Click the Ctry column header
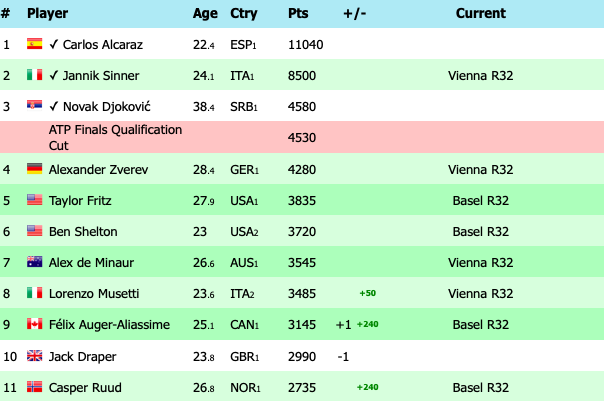This screenshot has height=401, width=604. coord(243,14)
